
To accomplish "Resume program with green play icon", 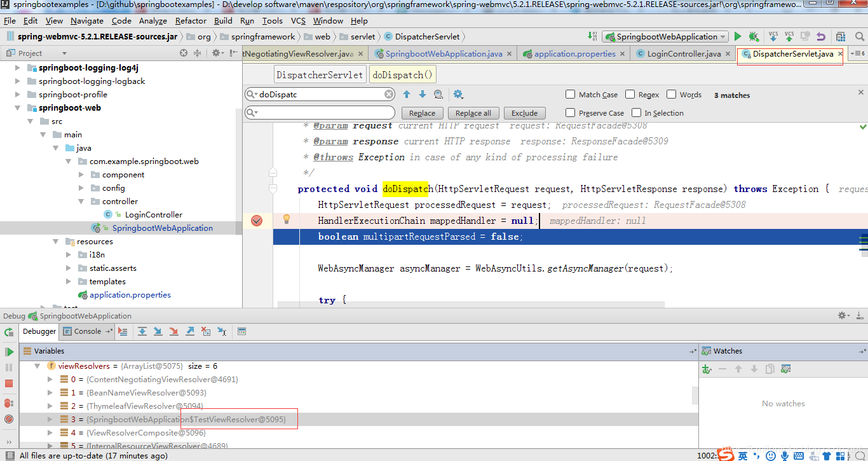I will click(x=9, y=352).
